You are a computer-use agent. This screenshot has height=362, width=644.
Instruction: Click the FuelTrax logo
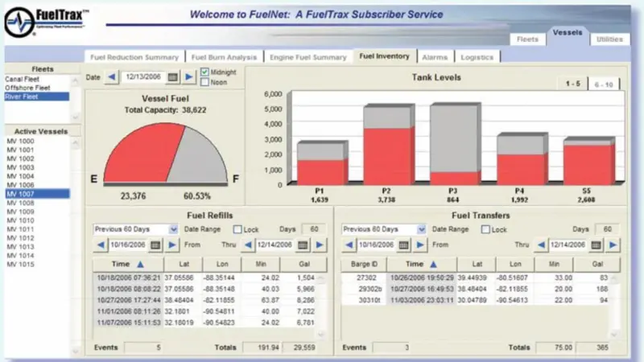click(x=46, y=22)
